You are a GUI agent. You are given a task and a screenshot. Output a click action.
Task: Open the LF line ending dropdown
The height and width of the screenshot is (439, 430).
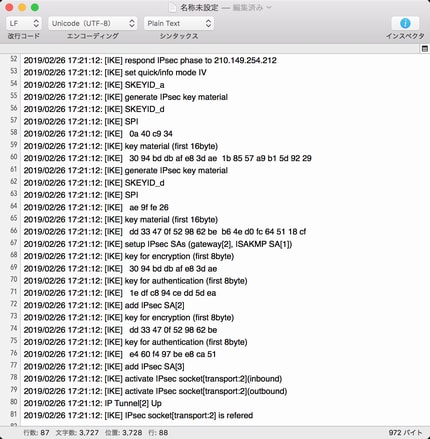click(24, 23)
